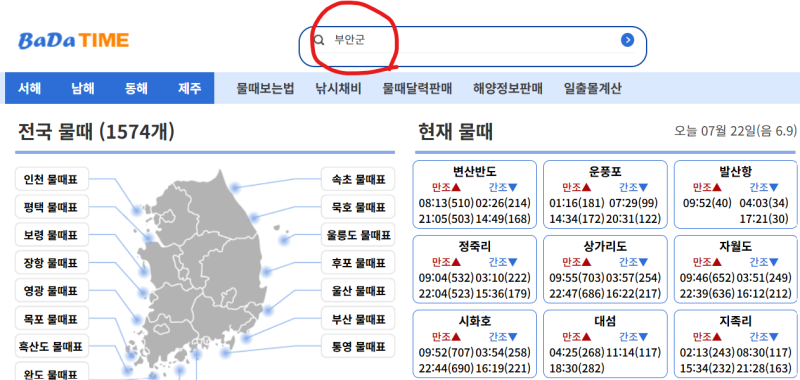800x380 pixels.
Task: Open 울릉도 물때표
Action: tap(358, 235)
